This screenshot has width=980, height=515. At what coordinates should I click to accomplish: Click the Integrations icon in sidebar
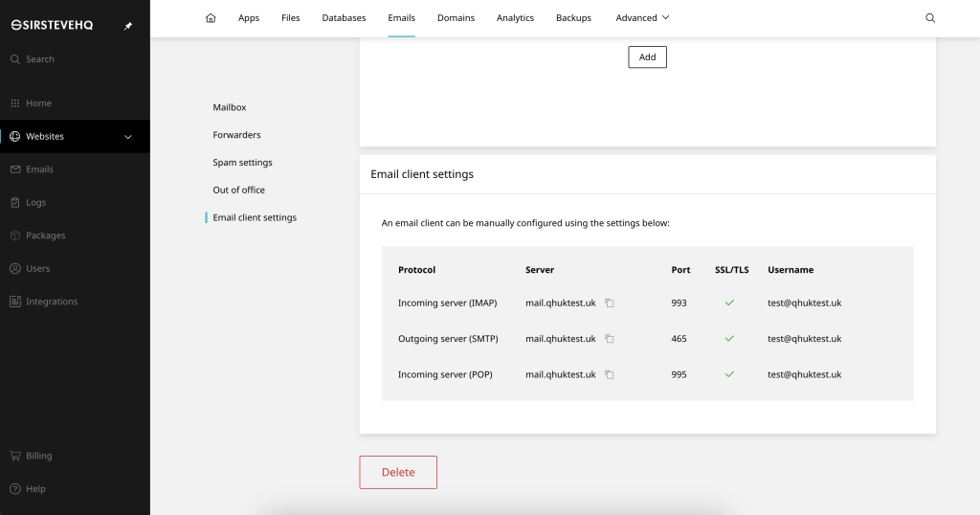[x=15, y=302]
